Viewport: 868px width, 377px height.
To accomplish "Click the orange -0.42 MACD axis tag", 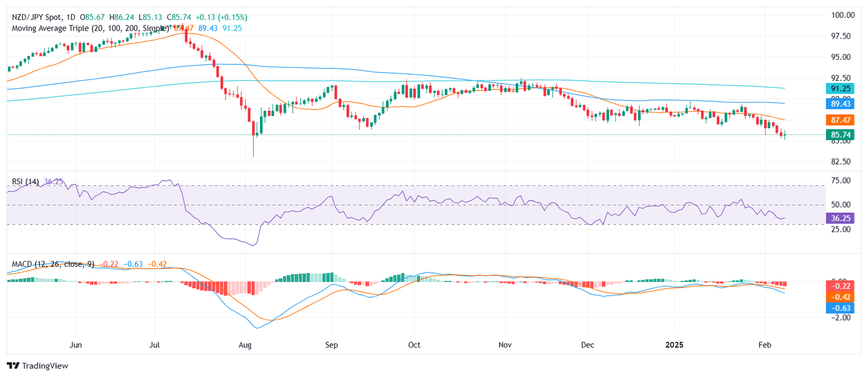I will click(x=840, y=297).
